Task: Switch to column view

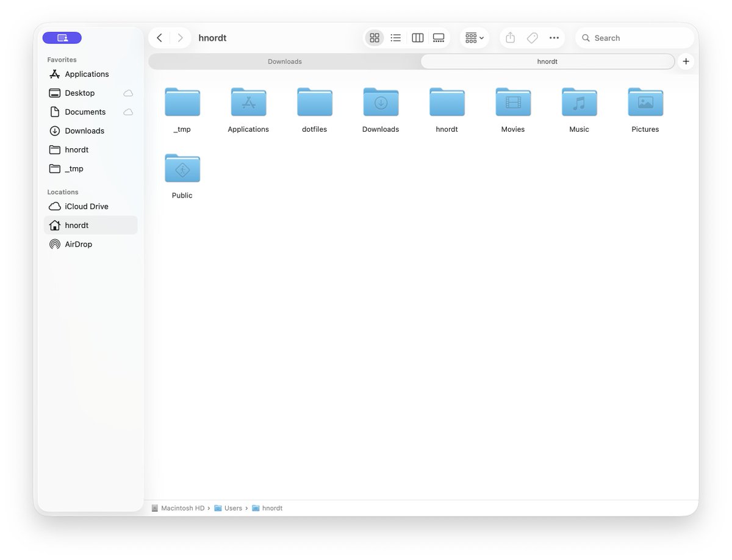Action: pos(417,38)
